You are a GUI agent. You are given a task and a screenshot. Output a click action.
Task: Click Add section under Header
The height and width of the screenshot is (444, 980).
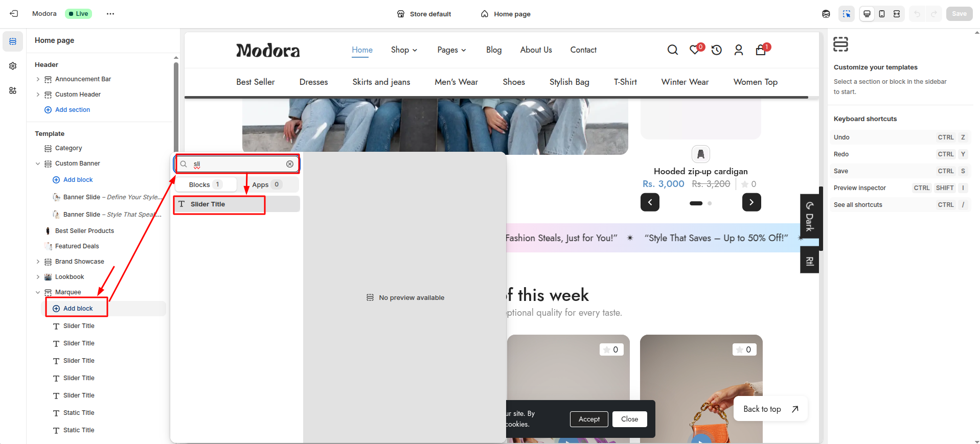(67, 110)
